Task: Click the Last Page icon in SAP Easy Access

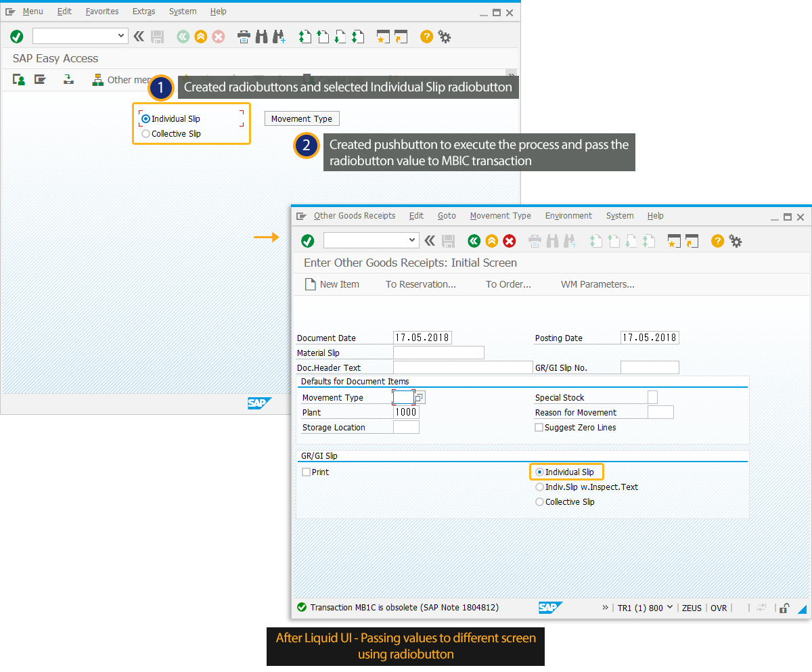Action: tap(358, 37)
